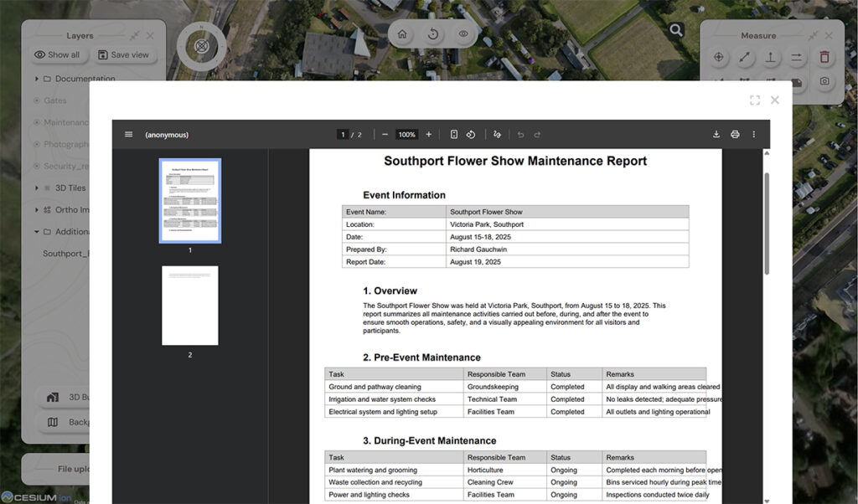Open the PDF more actions menu
Viewport: 858px width, 504px height.
[753, 134]
